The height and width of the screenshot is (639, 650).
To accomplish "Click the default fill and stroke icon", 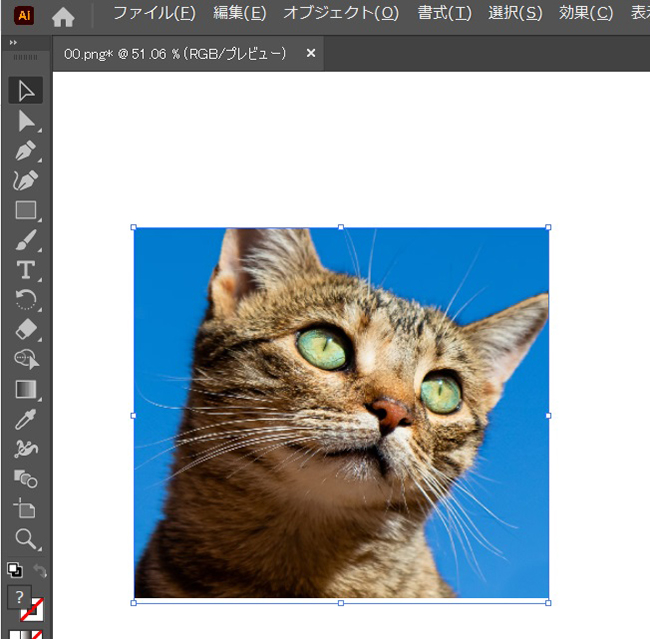I will (x=15, y=570).
